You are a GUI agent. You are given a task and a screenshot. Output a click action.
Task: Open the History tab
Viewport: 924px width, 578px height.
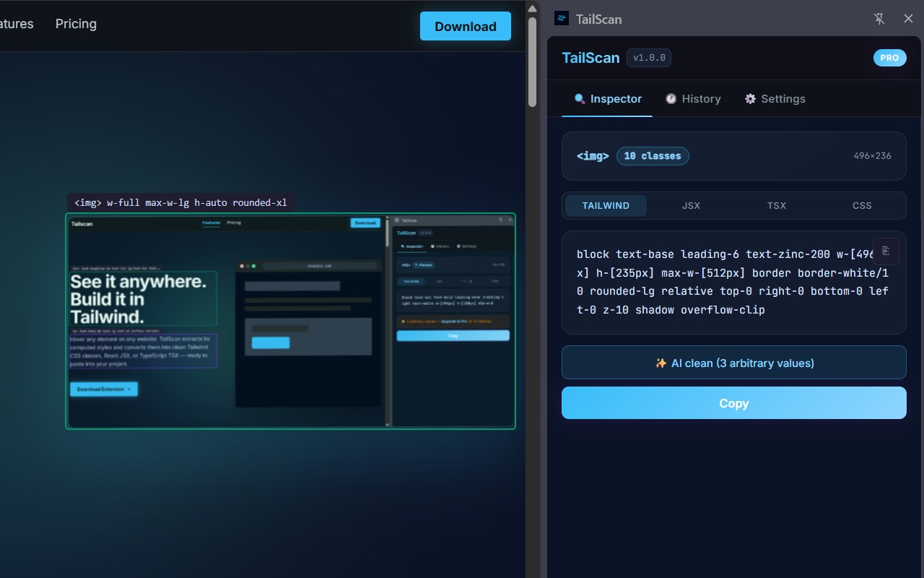(693, 99)
